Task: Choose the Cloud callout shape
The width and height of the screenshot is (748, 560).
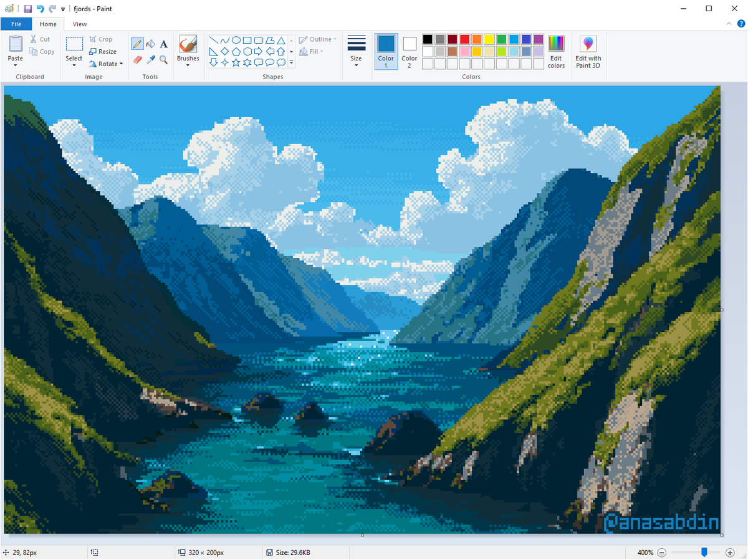Action: point(280,62)
